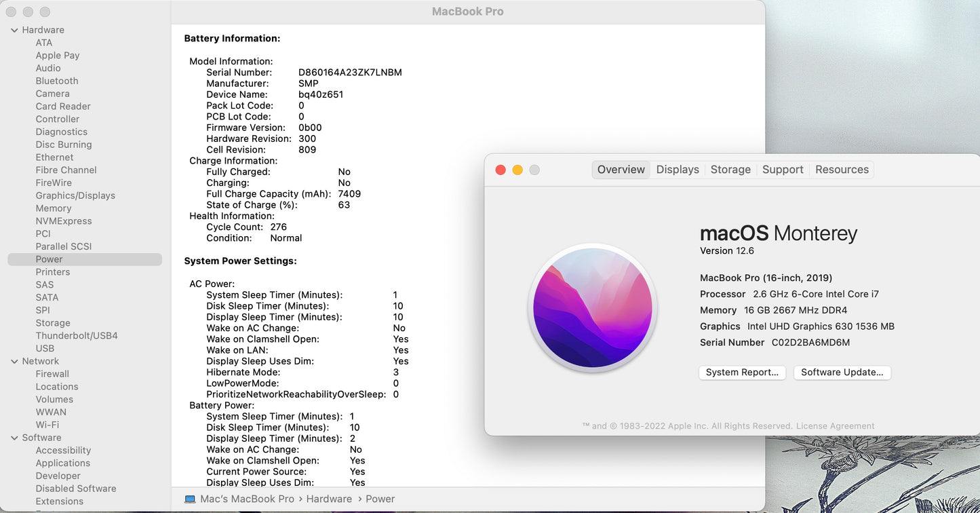Open the Support tab

click(x=782, y=169)
